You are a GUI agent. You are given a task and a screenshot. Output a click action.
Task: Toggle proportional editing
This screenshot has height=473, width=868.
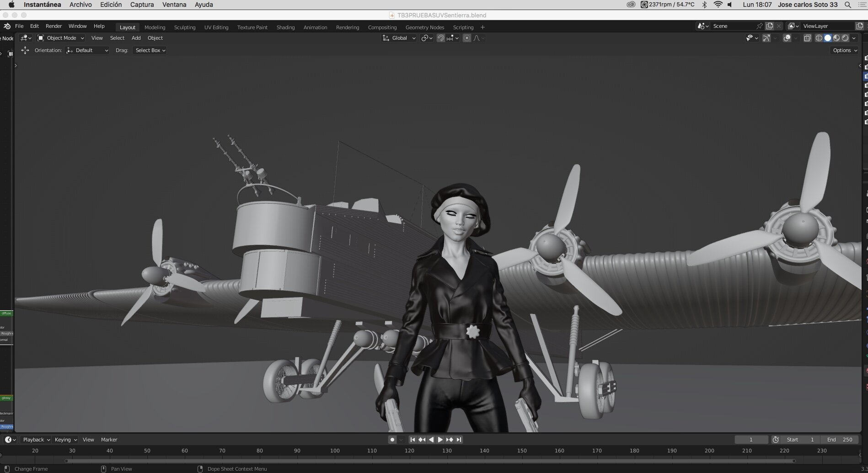click(x=467, y=38)
